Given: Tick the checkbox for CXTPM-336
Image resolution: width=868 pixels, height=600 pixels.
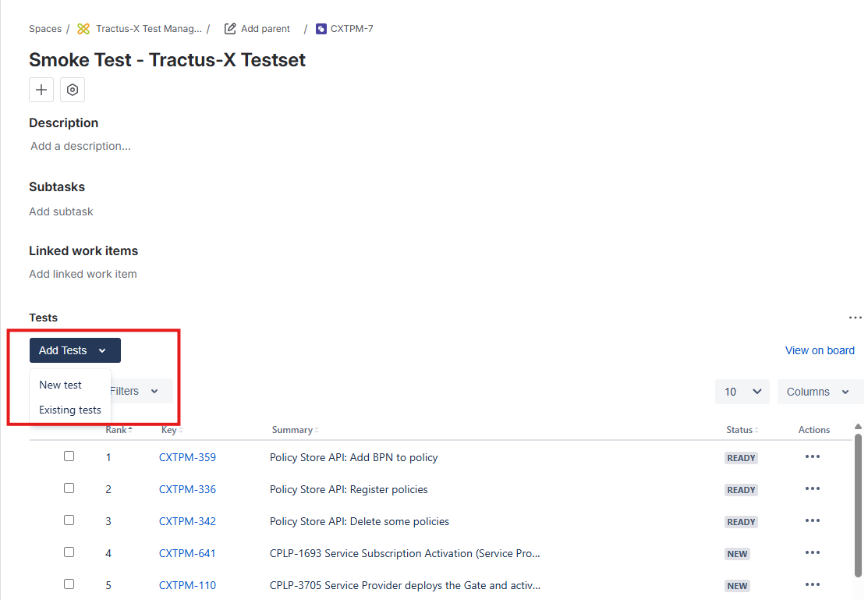Looking at the screenshot, I should [69, 488].
